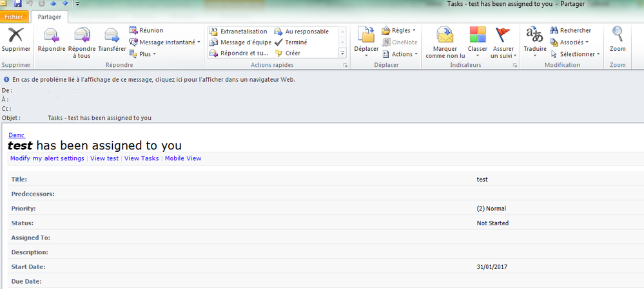
Task: Mark as Terminé with checkmark
Action: coord(291,42)
